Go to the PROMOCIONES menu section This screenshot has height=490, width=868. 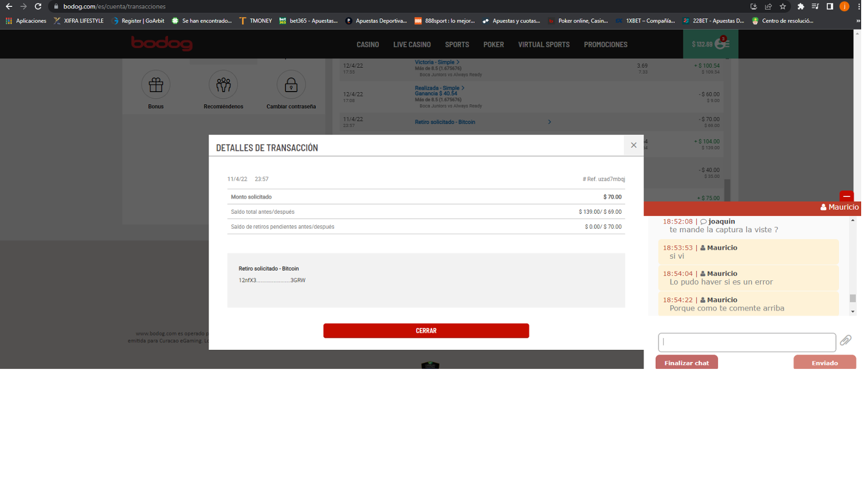pyautogui.click(x=605, y=45)
